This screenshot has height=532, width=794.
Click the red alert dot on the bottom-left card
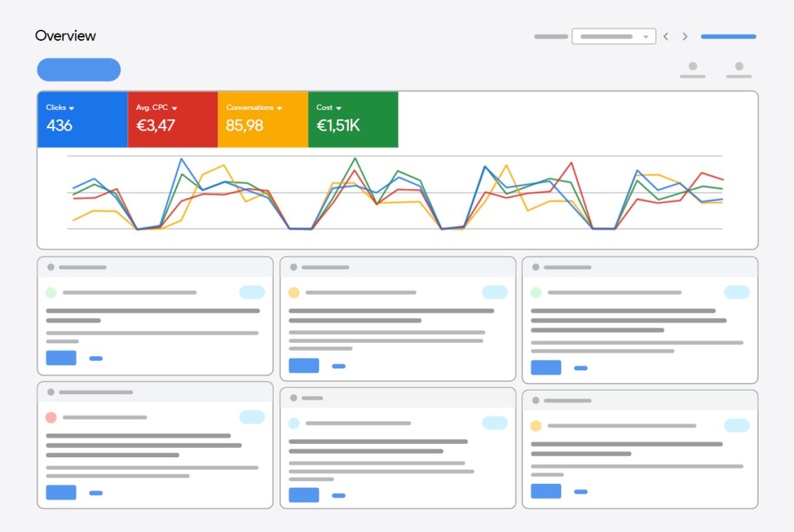(x=52, y=417)
